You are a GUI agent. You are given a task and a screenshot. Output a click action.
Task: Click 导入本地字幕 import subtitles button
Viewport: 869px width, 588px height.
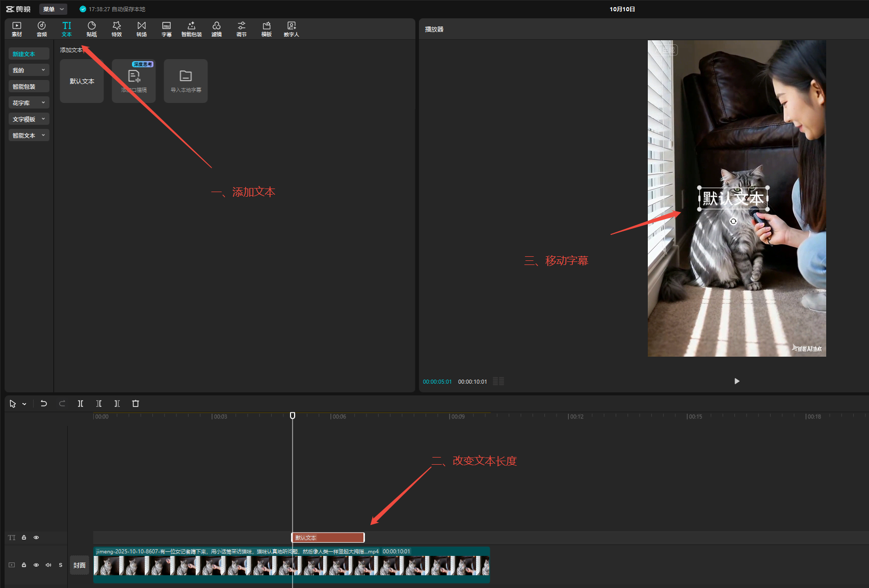[x=186, y=81]
